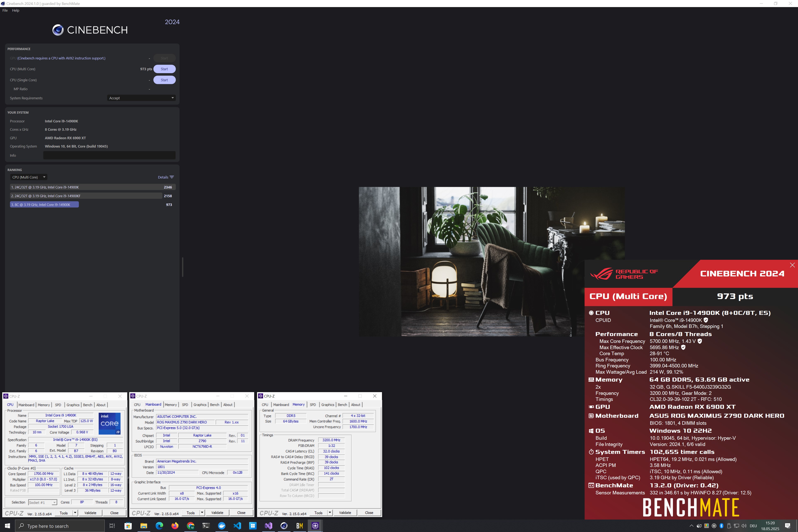Select CPU tab in the Mainboard CPU-Z window
798x532 pixels.
click(x=137, y=405)
